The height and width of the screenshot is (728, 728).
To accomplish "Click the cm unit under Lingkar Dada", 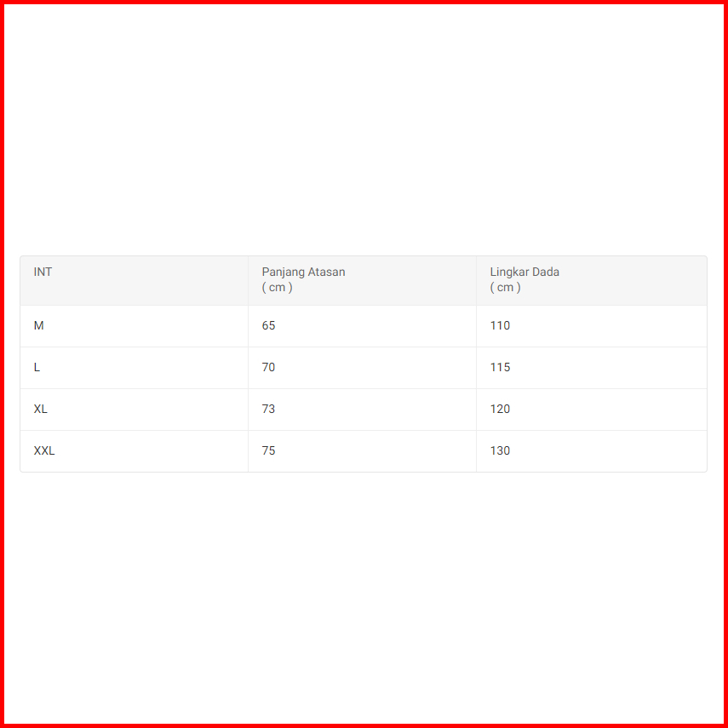I will click(x=505, y=288).
